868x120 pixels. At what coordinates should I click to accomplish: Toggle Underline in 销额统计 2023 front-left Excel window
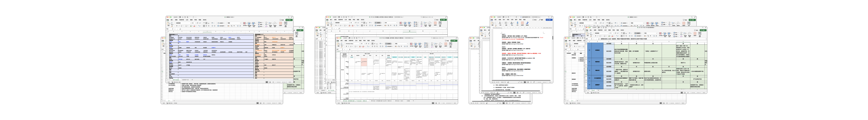click(x=181, y=26)
